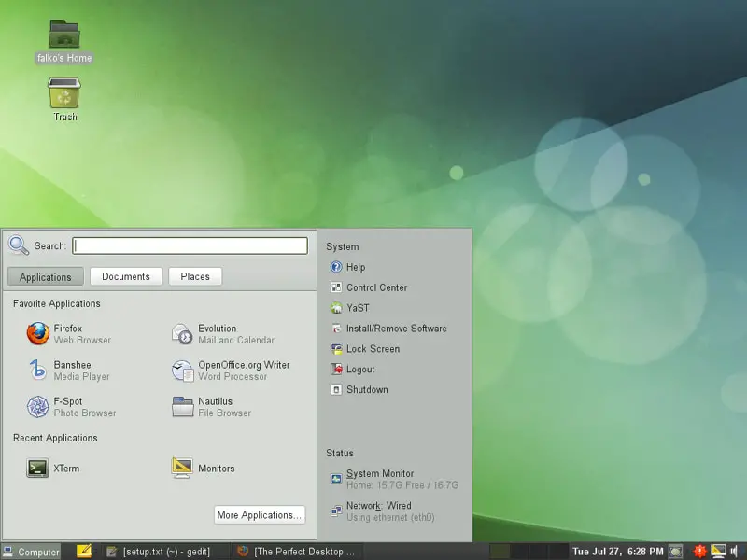Click the Computer menu button on panel

coord(31,552)
